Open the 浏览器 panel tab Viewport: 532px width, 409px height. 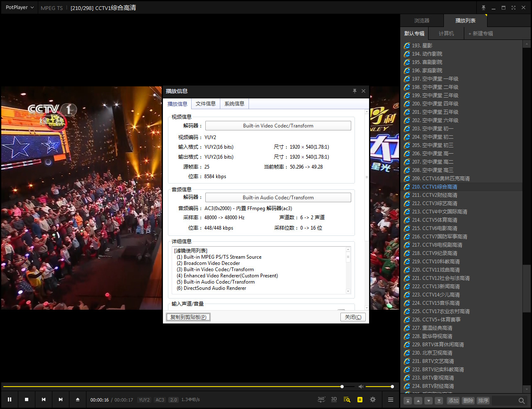click(422, 20)
